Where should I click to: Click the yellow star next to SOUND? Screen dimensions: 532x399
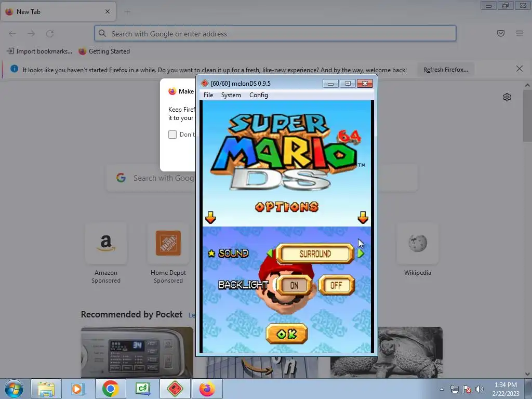click(211, 254)
